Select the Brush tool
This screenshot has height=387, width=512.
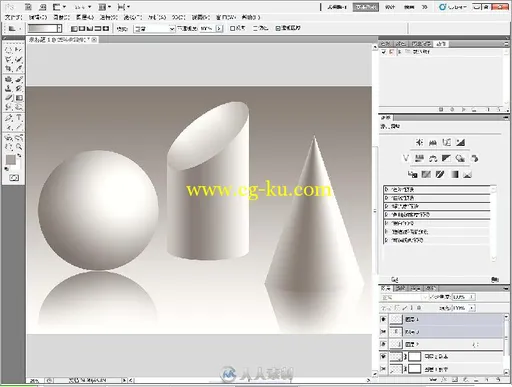[18, 79]
